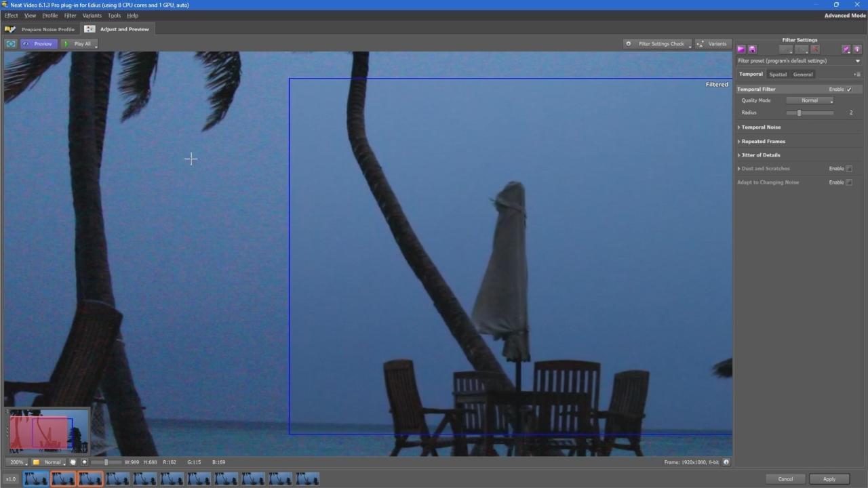Click the x1.0 playback speed indicator
Viewport: 868px width, 488px height.
coord(11,479)
